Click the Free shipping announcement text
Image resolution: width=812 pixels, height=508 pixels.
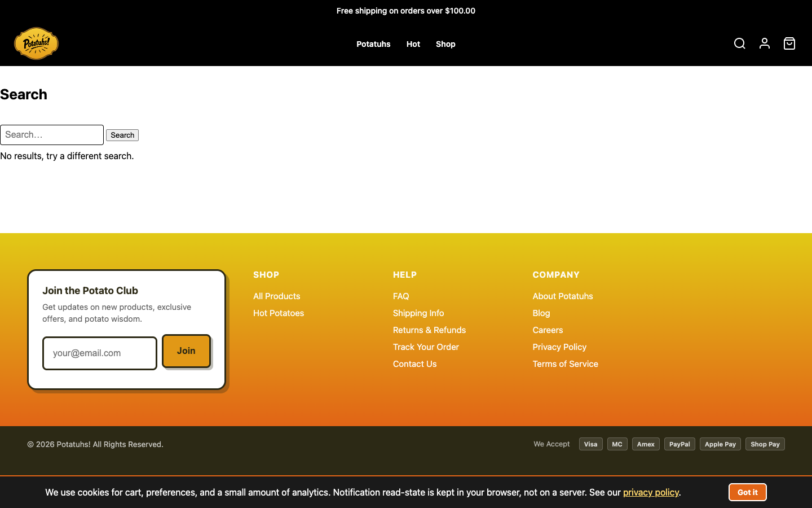pyautogui.click(x=406, y=11)
